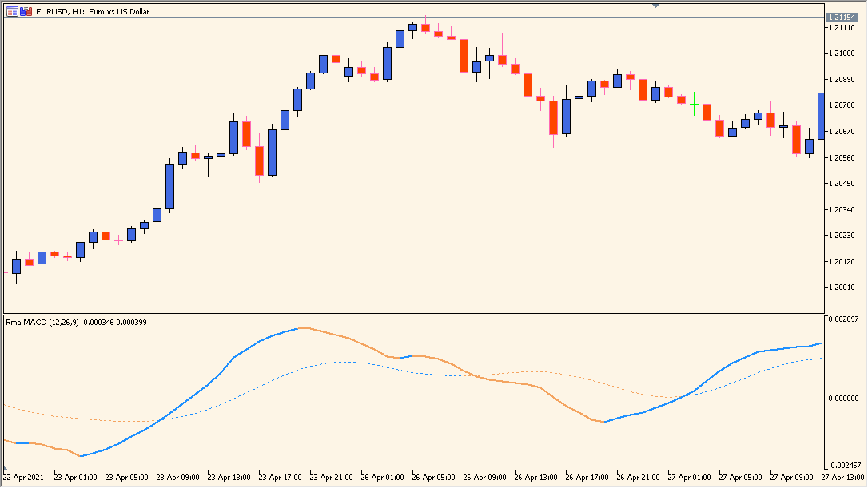Click price axis value 1.20340
Screen dimensions: 868x488
coord(842,210)
